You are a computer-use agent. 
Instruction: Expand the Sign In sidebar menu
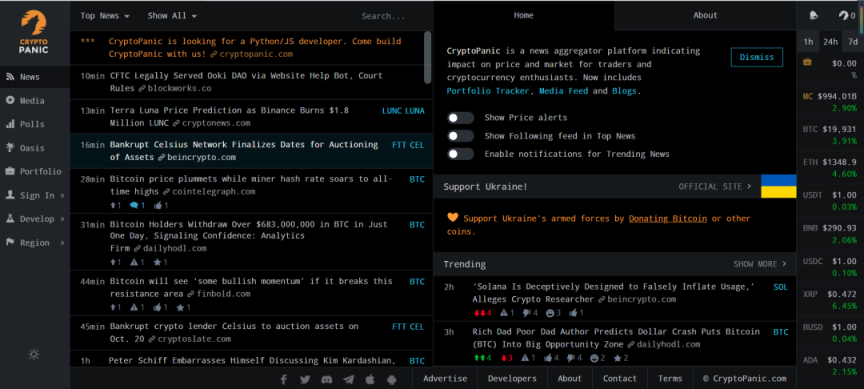(35, 196)
